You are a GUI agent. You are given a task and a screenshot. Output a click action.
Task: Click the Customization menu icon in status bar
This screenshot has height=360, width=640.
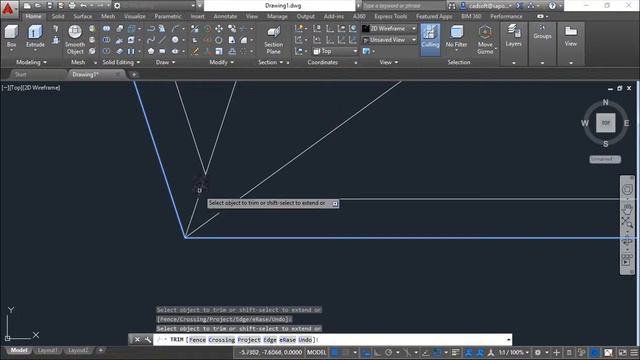tap(634, 352)
